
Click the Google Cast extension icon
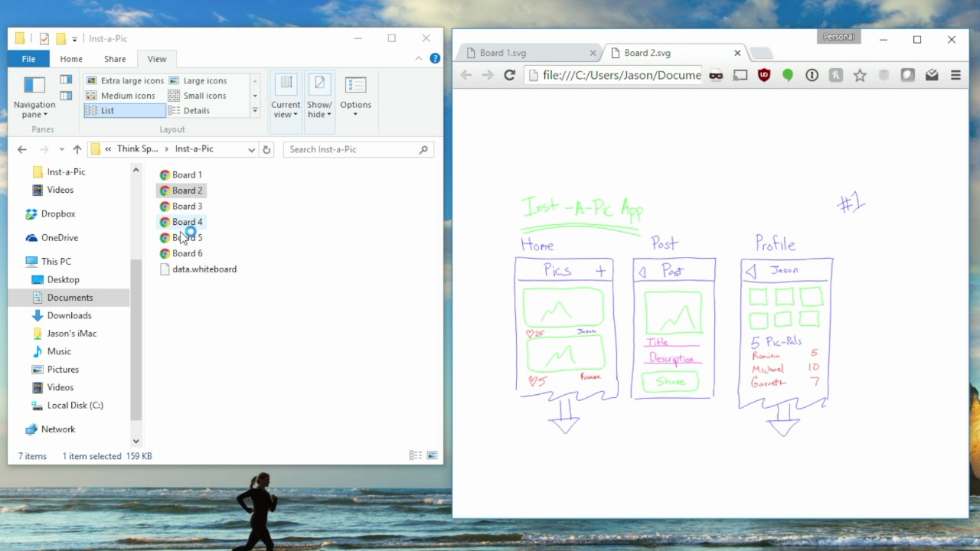pyautogui.click(x=739, y=76)
